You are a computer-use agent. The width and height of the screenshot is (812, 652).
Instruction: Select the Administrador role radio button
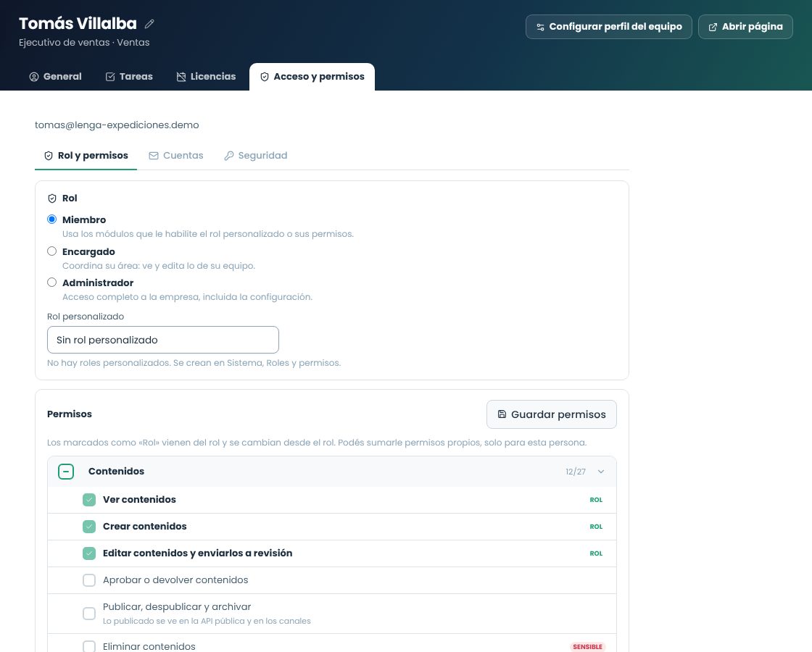pos(51,283)
